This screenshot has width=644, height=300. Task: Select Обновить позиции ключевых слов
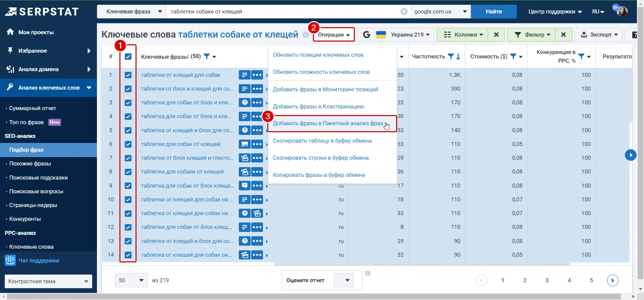pos(318,55)
